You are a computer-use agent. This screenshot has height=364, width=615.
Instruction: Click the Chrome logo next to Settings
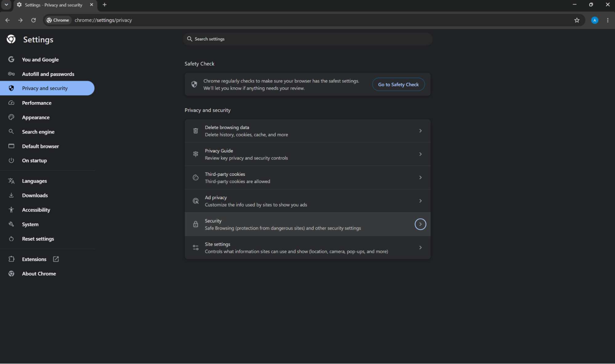11,39
